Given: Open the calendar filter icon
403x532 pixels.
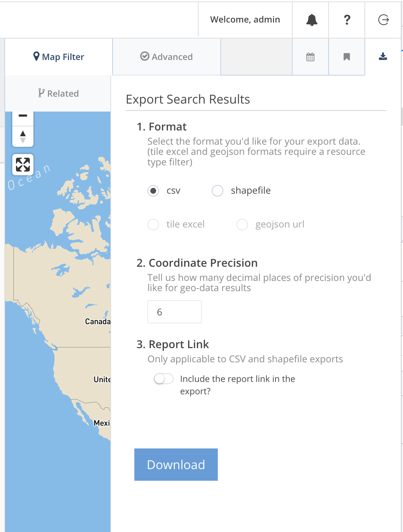Looking at the screenshot, I should (310, 57).
